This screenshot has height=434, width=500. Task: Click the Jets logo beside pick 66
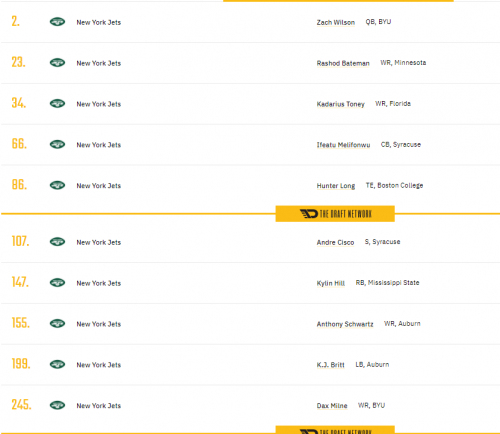point(57,144)
